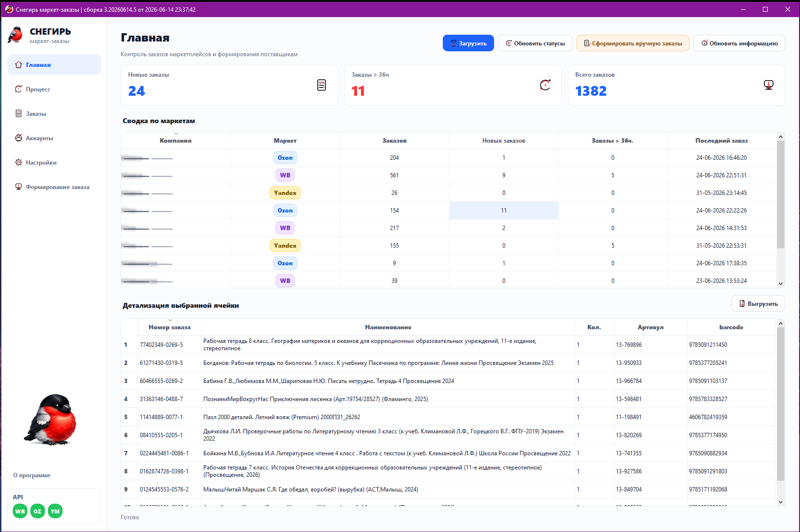Select order number 61271430-0319-5
The image size is (800, 532).
pyautogui.click(x=170, y=363)
